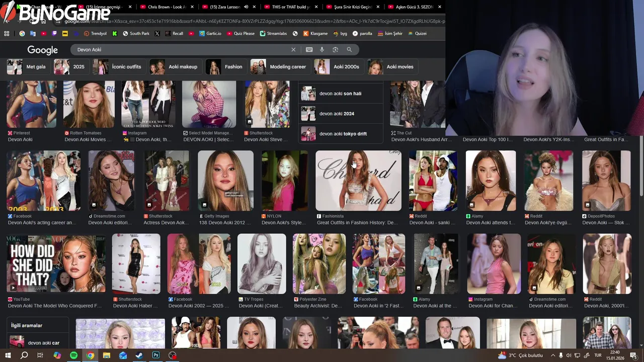
Task: Open the NYLON Devon Aoki's Style image
Action: click(x=284, y=180)
